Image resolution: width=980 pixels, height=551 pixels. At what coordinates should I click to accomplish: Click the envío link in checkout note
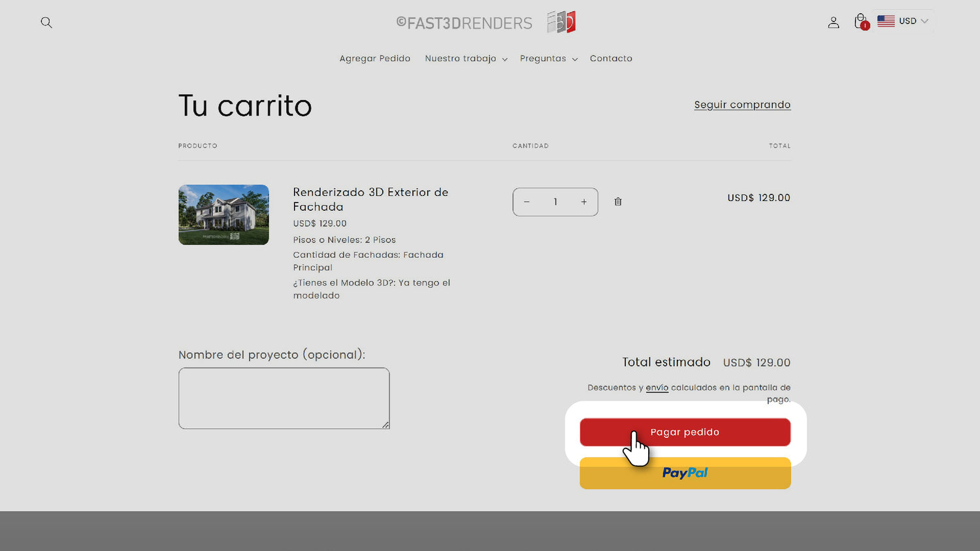click(x=657, y=388)
